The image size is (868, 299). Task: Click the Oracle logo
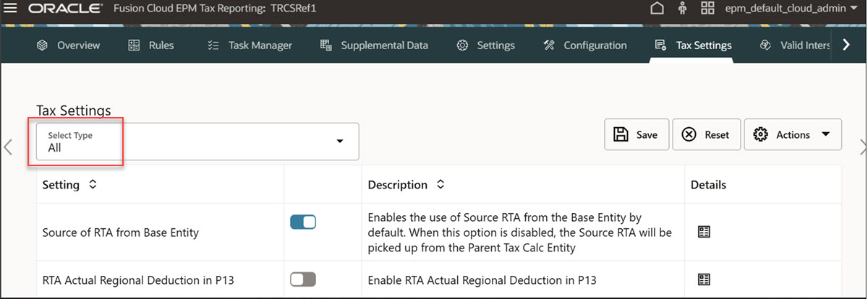pyautogui.click(x=64, y=9)
